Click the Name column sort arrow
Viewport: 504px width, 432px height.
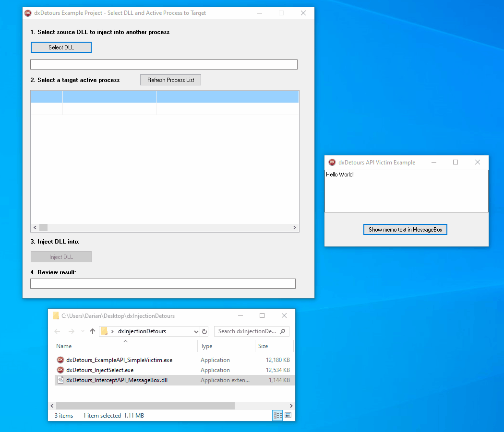126,340
